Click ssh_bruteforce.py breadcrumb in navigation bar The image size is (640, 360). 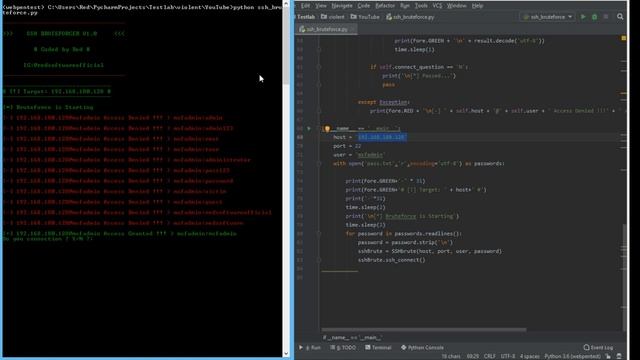pos(410,17)
